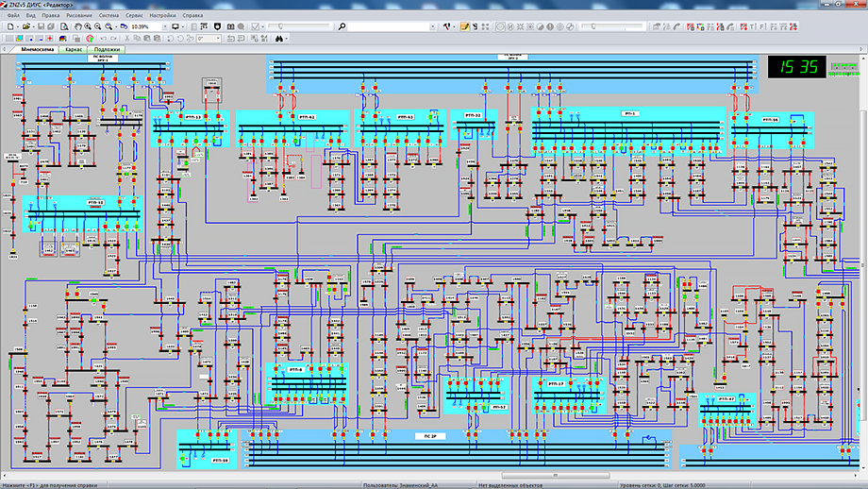
Task: Click the green digital clock display
Action: coord(797,67)
